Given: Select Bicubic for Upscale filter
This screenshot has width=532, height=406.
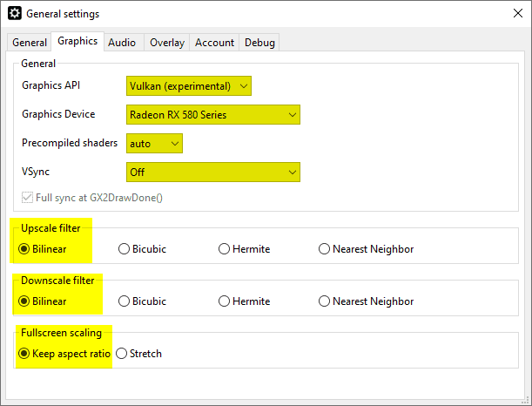Looking at the screenshot, I should point(124,249).
